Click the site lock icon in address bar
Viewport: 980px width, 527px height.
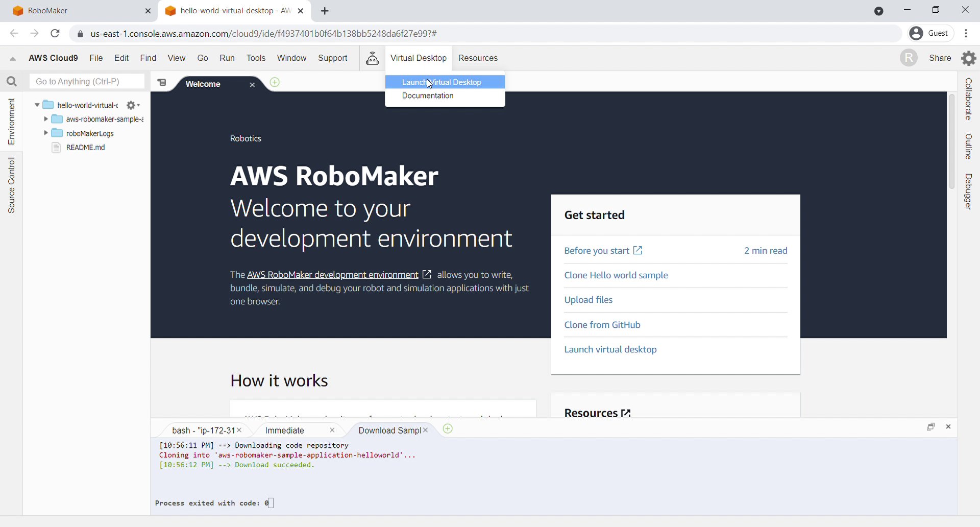click(80, 34)
